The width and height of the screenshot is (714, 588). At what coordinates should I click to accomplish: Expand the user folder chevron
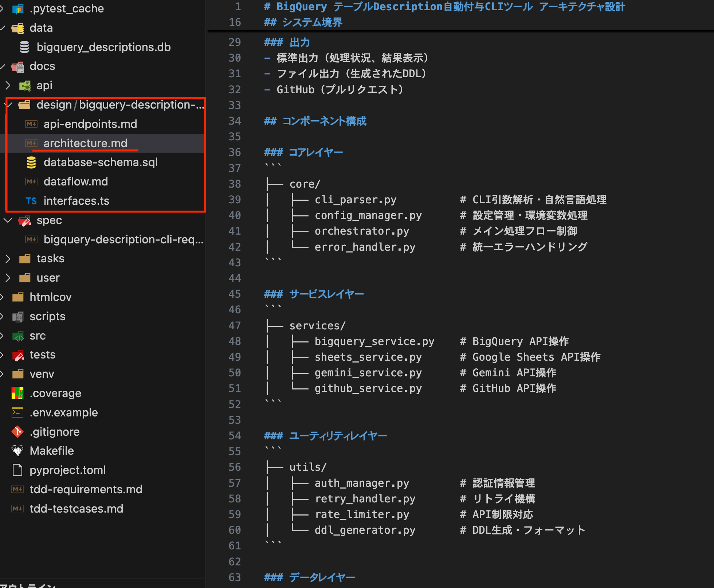[x=8, y=278]
